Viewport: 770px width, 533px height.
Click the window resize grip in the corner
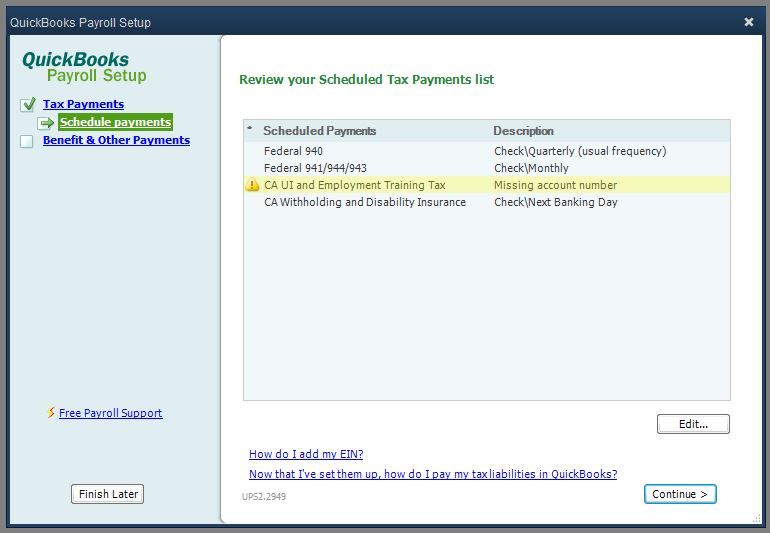[x=757, y=518]
